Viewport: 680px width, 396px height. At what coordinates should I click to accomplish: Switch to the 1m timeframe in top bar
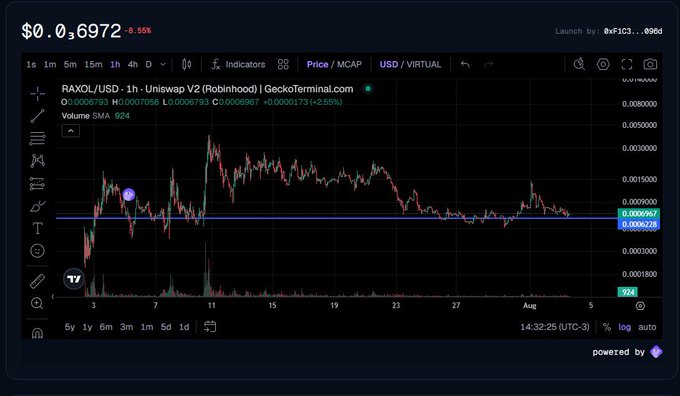(x=50, y=65)
